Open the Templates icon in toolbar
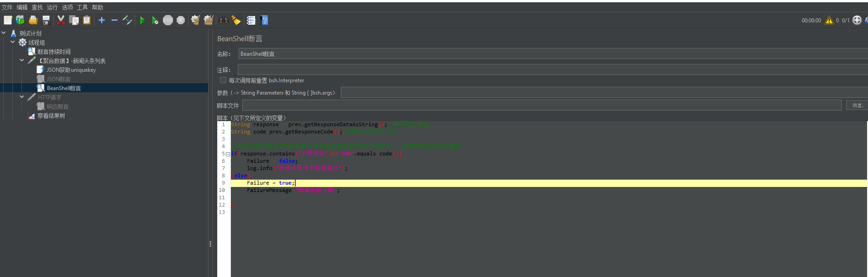Viewport: 868px width, 277px height. (20, 20)
